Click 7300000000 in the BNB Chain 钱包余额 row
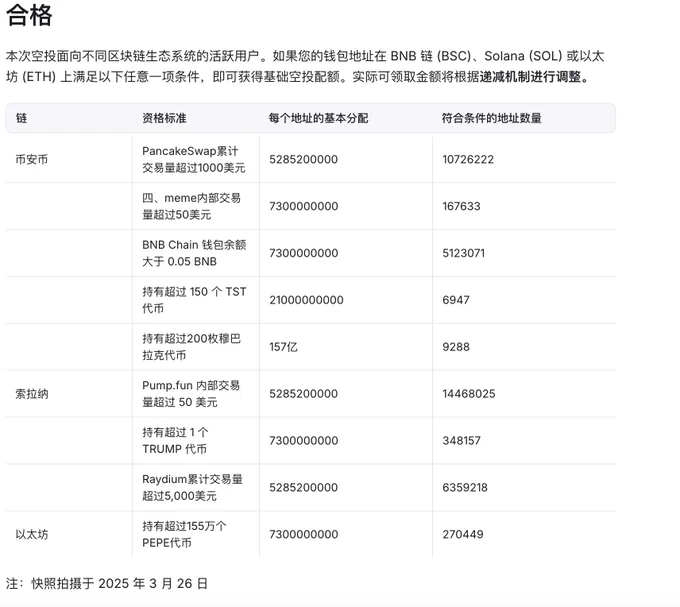The width and height of the screenshot is (680, 607). [304, 253]
